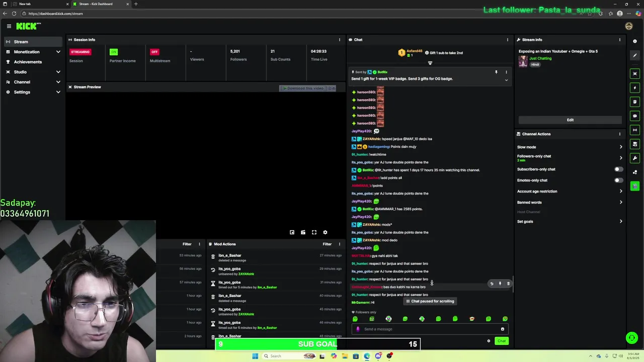Image resolution: width=644 pixels, height=362 pixels.
Task: Click the Partner Income ON badge
Action: pos(114,52)
